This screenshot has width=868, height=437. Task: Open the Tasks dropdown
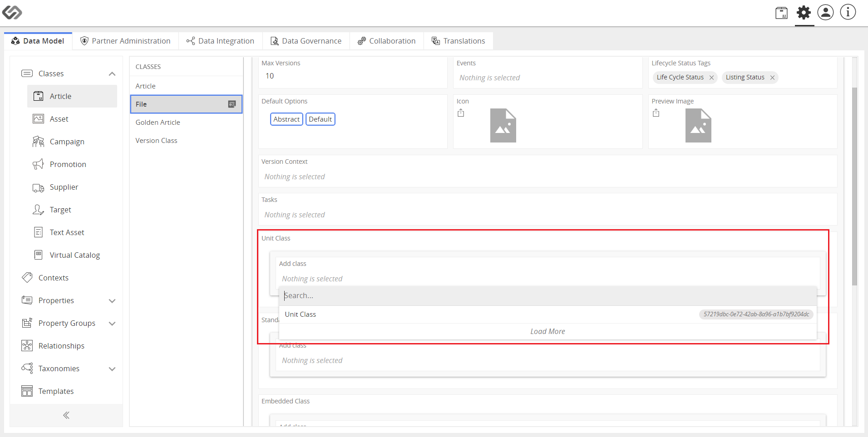[x=548, y=215]
